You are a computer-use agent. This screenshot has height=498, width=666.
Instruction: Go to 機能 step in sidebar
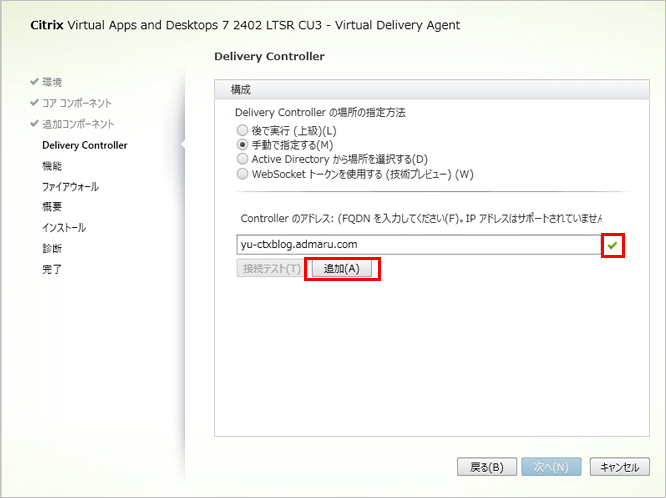click(x=51, y=166)
